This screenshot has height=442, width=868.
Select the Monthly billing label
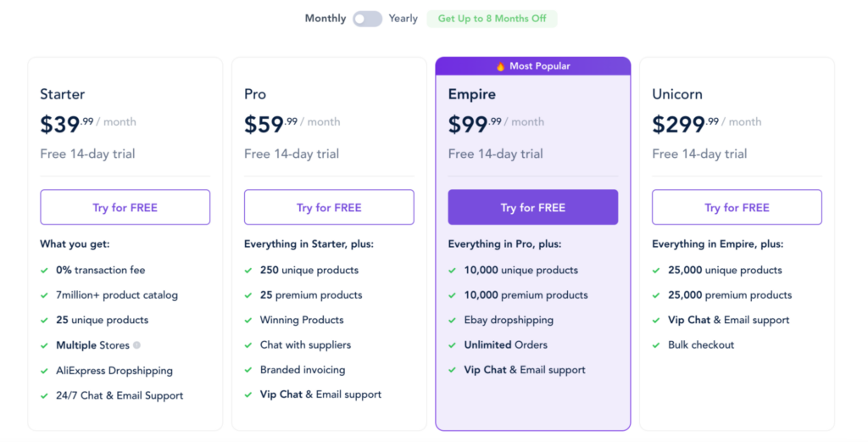pos(325,19)
